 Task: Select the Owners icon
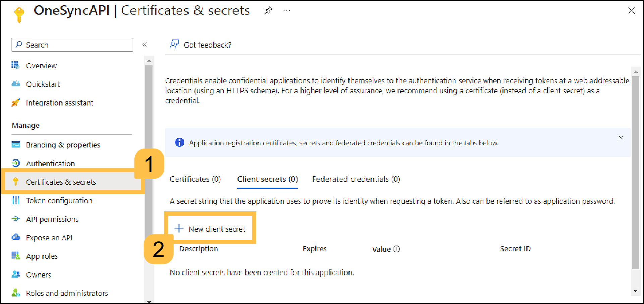(15, 275)
